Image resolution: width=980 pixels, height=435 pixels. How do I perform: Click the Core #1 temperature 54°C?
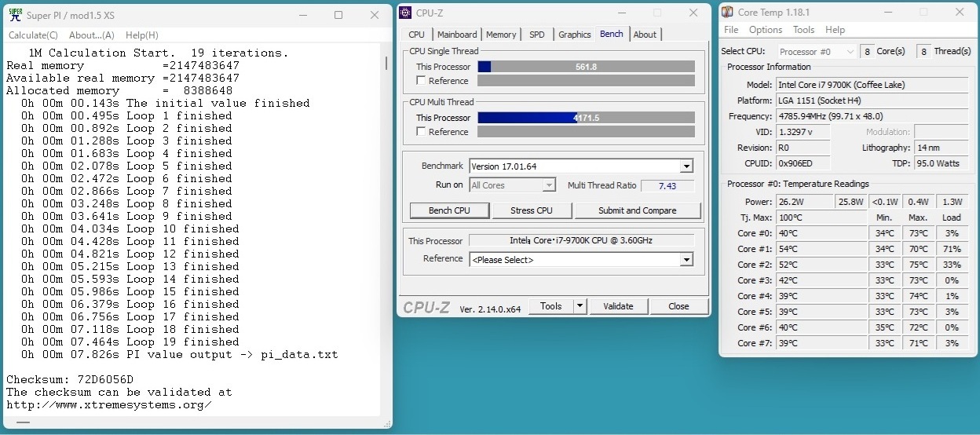(x=821, y=249)
